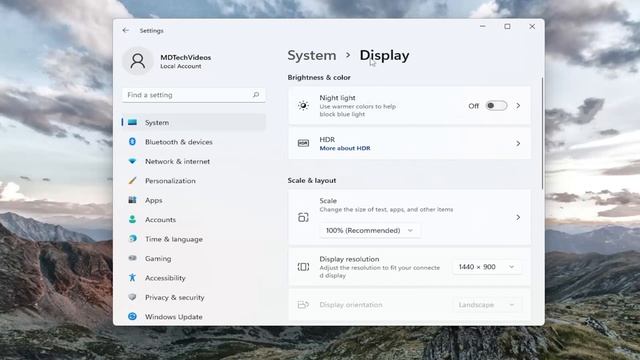Click the Scale & layout heading

pos(312,180)
